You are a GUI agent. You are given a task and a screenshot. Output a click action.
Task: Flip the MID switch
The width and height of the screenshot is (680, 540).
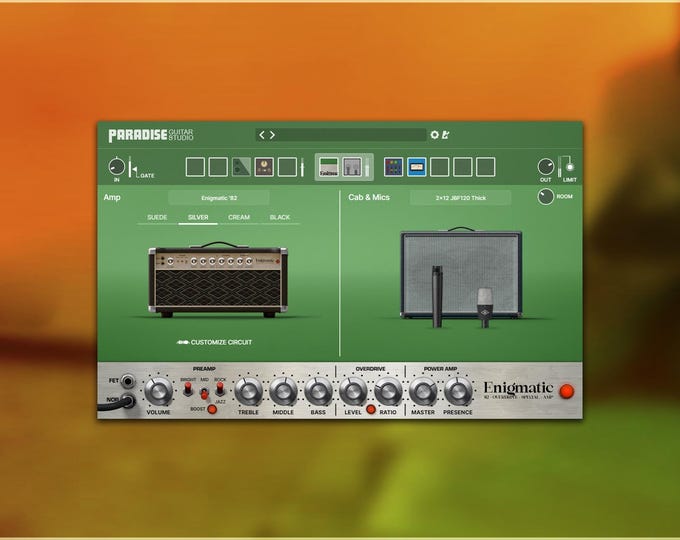204,394
